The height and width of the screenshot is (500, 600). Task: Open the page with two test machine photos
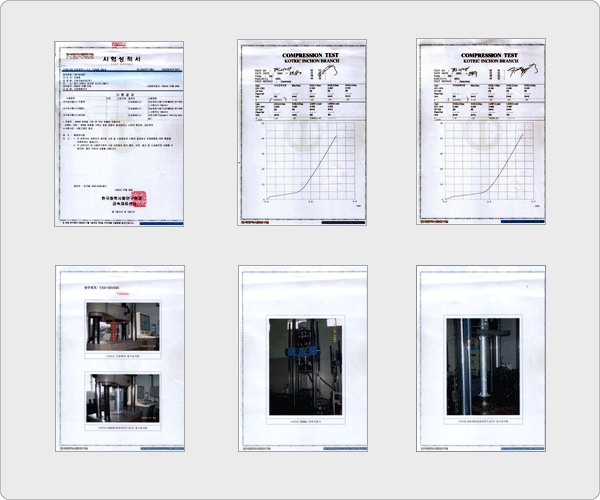tap(120, 358)
